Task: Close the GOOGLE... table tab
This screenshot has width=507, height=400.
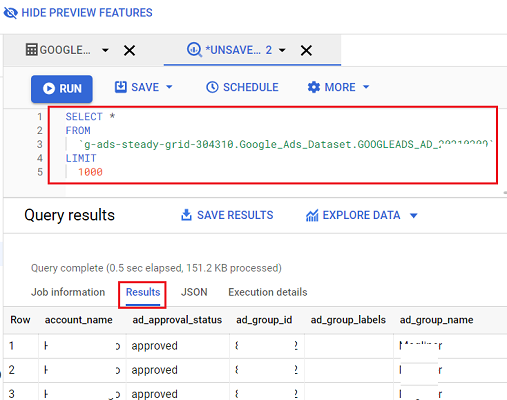Action: pos(129,51)
